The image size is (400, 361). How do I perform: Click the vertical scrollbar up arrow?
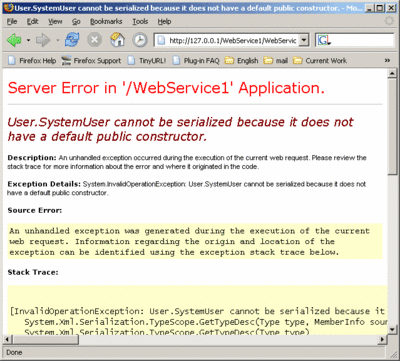392,74
